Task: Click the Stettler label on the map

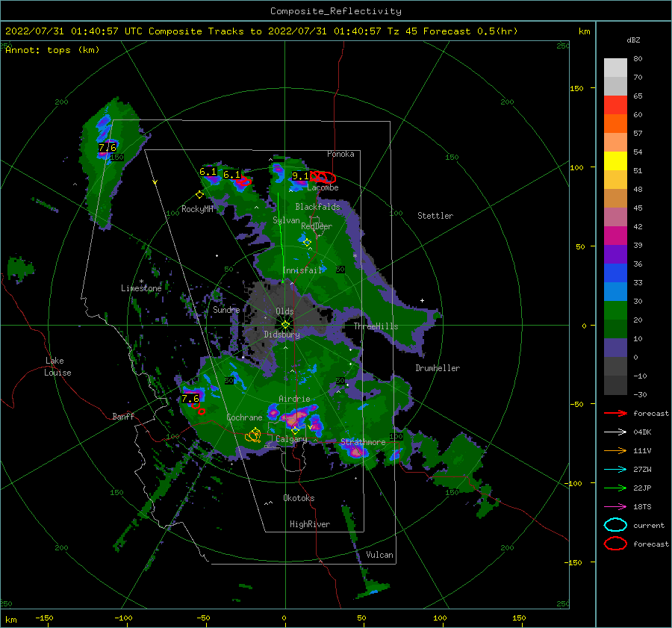Action: tap(435, 216)
